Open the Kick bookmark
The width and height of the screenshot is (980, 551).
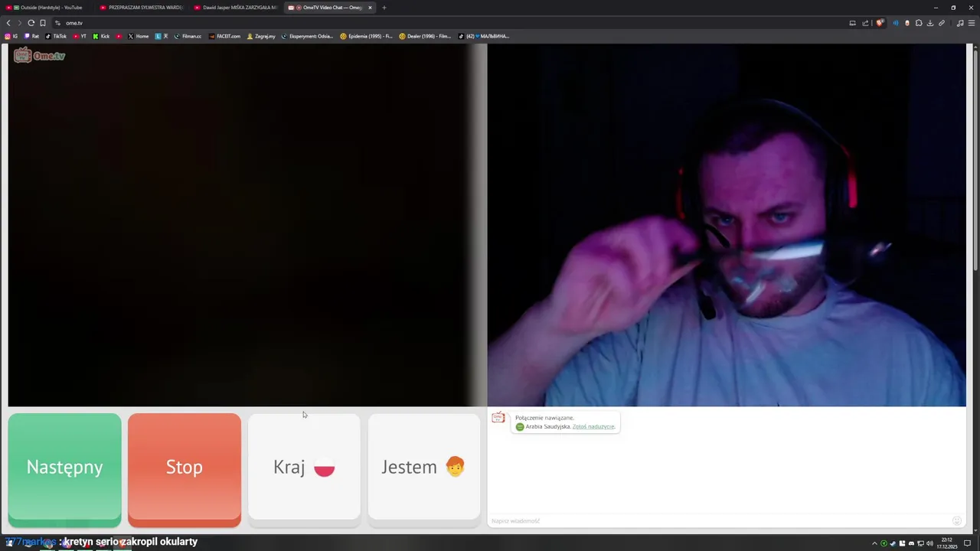point(101,36)
